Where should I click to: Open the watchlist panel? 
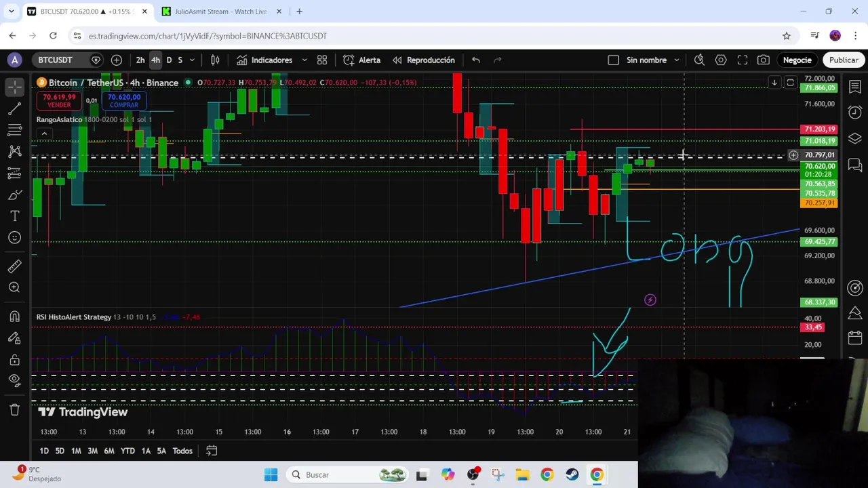855,86
